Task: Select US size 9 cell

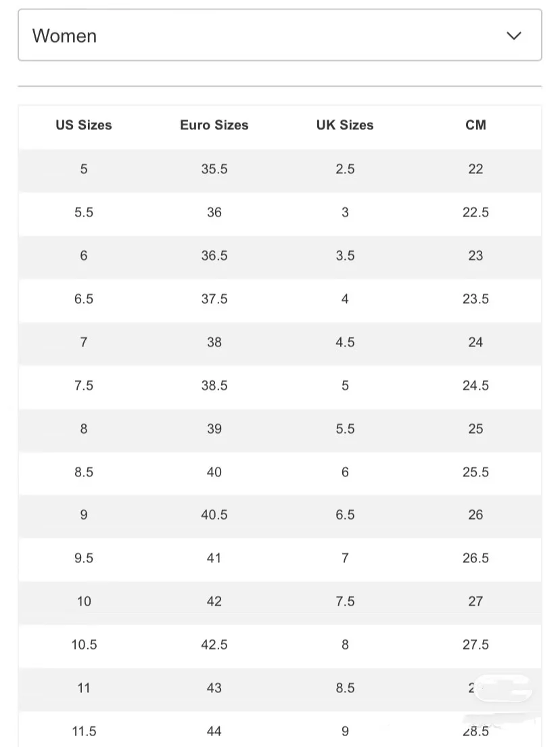Action: pos(84,514)
